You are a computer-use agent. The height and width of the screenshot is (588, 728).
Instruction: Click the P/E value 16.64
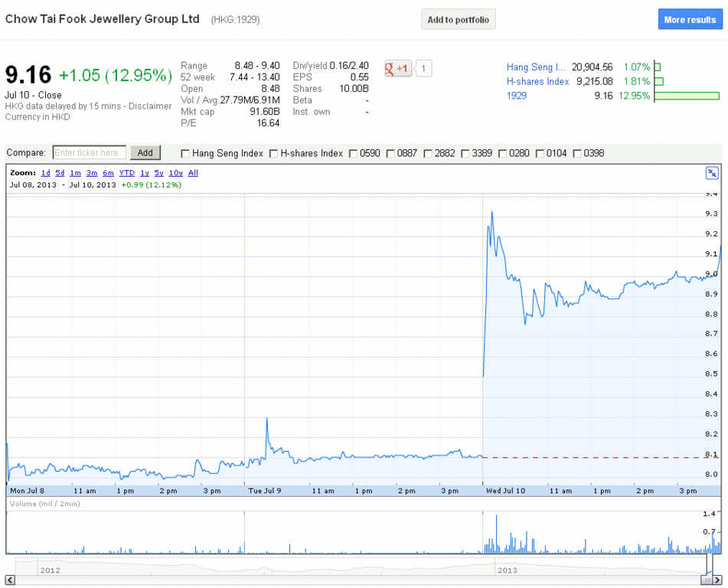tap(269, 123)
